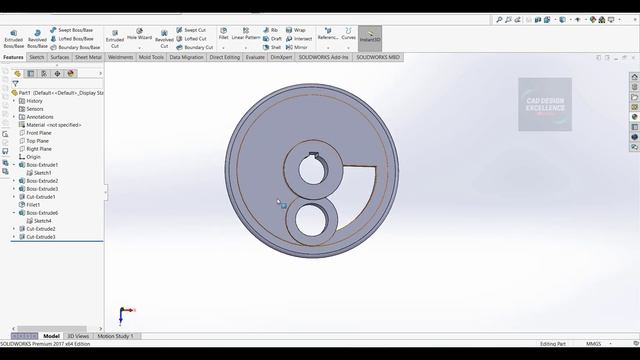Click the feature tree horizontal scrollbar
This screenshot has height=360, width=640.
52,329
